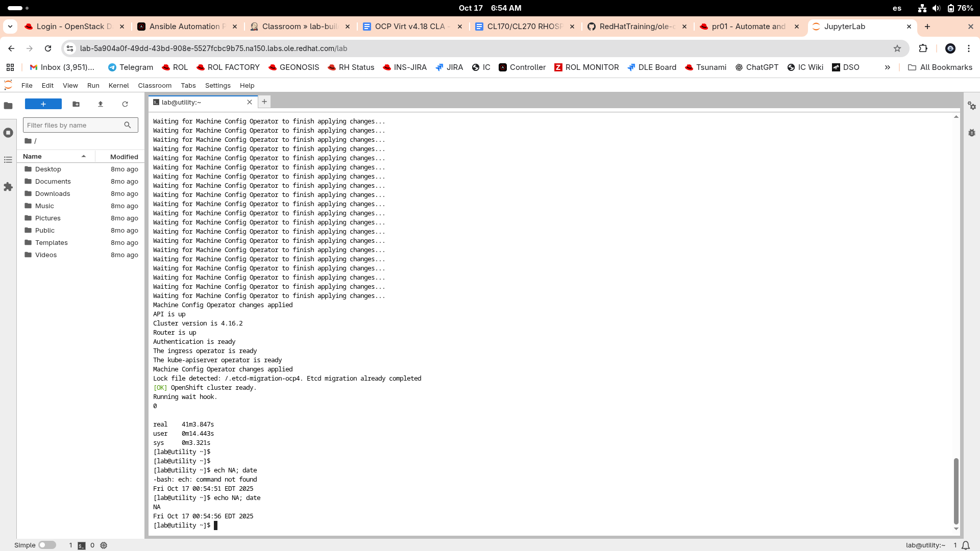Click the Upload Files arrow icon
Image resolution: width=980 pixels, height=551 pixels.
click(x=101, y=104)
